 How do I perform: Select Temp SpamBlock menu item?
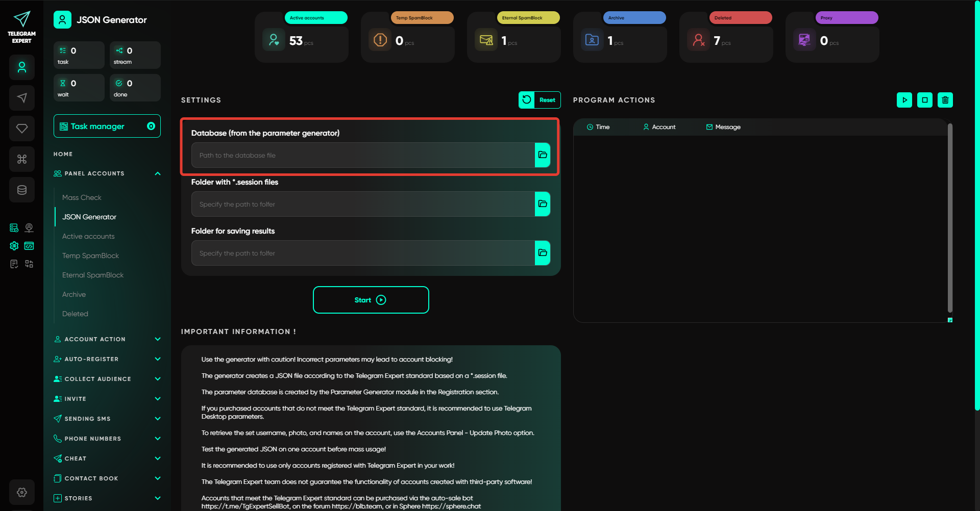[90, 256]
